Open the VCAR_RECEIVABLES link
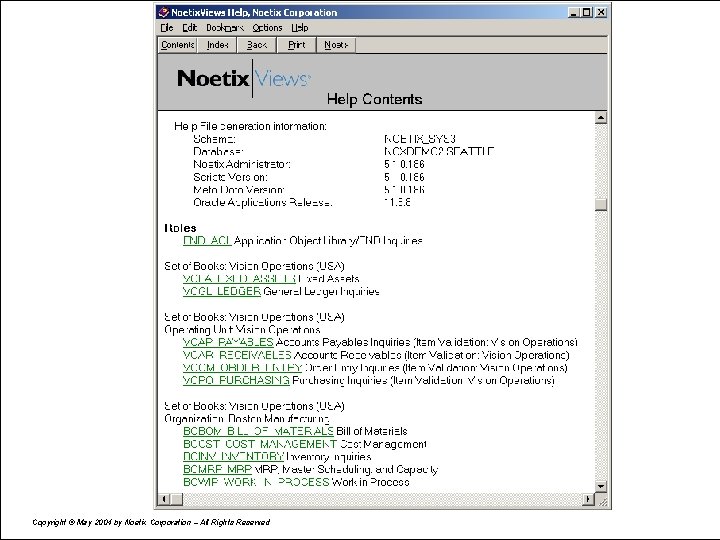Image resolution: width=720 pixels, height=540 pixels. tap(237, 355)
